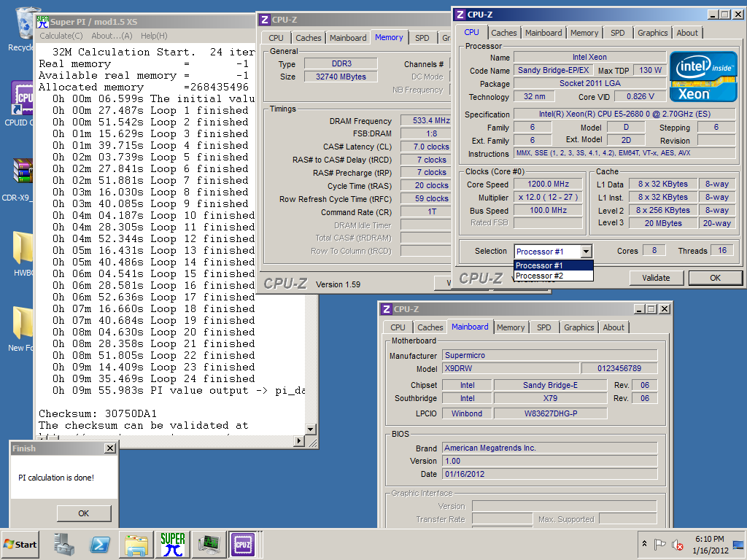Open the New Folder desktop icon

coord(22,329)
